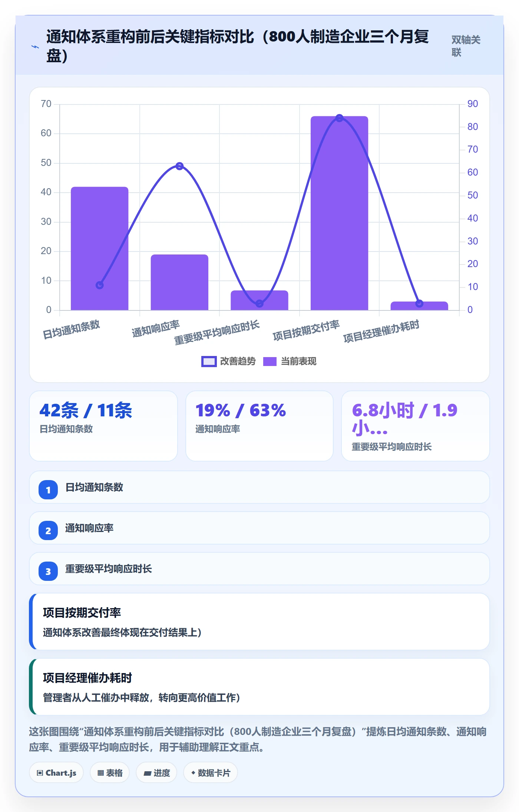Click the line point on 项目经理催办耗时 bar
The image size is (519, 812).
tap(419, 303)
